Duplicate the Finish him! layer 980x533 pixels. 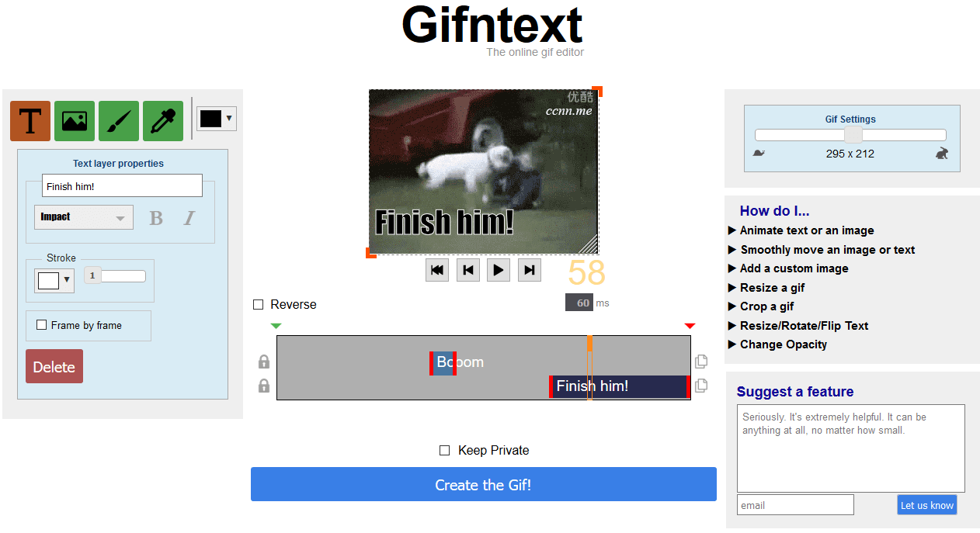(x=701, y=386)
